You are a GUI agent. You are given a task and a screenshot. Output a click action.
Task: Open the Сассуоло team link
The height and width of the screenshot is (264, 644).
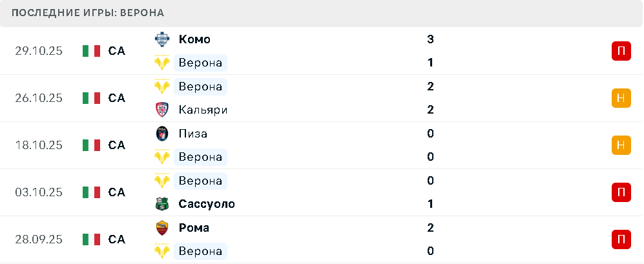click(207, 204)
